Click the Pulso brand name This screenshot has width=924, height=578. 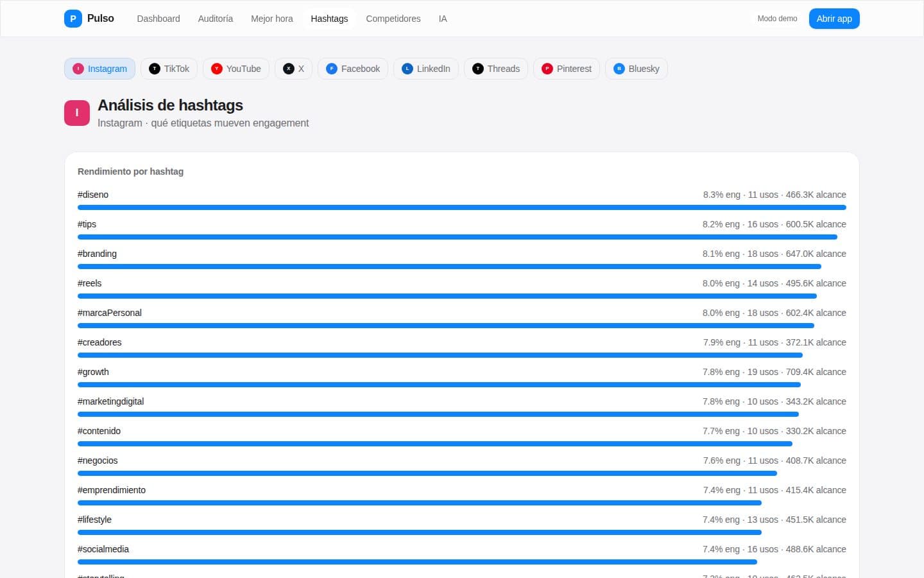click(x=101, y=19)
